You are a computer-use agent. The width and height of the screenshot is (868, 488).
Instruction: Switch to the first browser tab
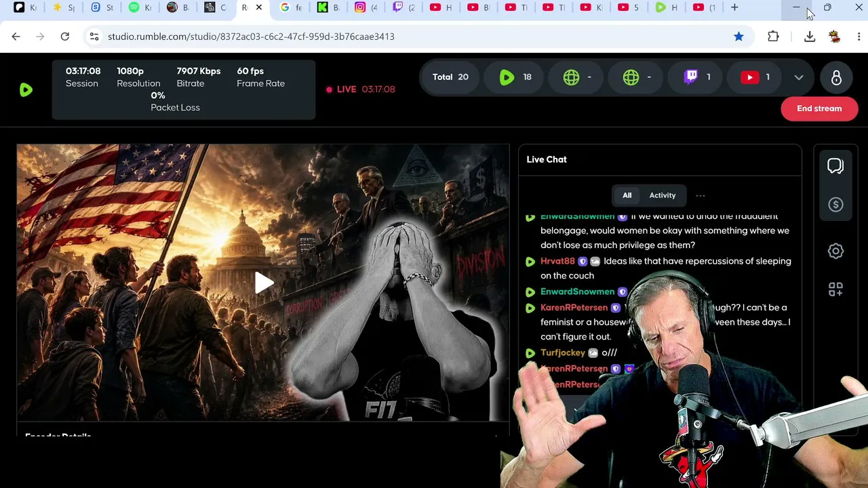[x=26, y=7]
